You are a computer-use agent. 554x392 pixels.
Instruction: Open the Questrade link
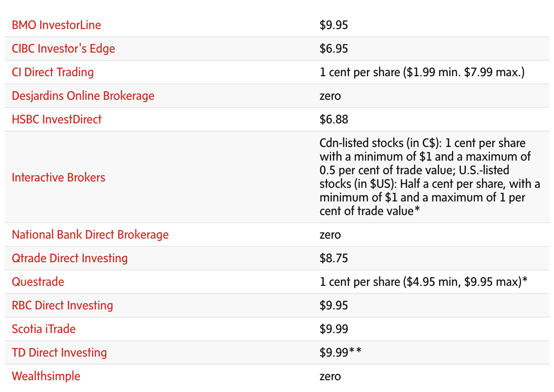click(x=38, y=282)
